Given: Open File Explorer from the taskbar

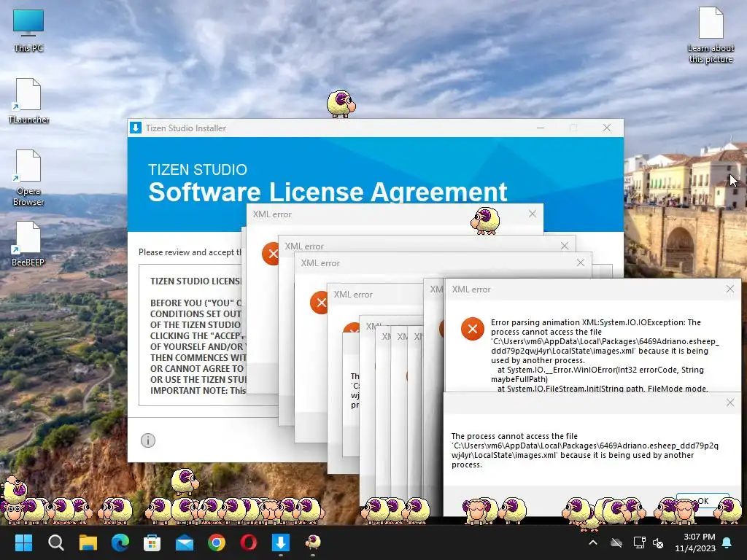Looking at the screenshot, I should point(88,542).
